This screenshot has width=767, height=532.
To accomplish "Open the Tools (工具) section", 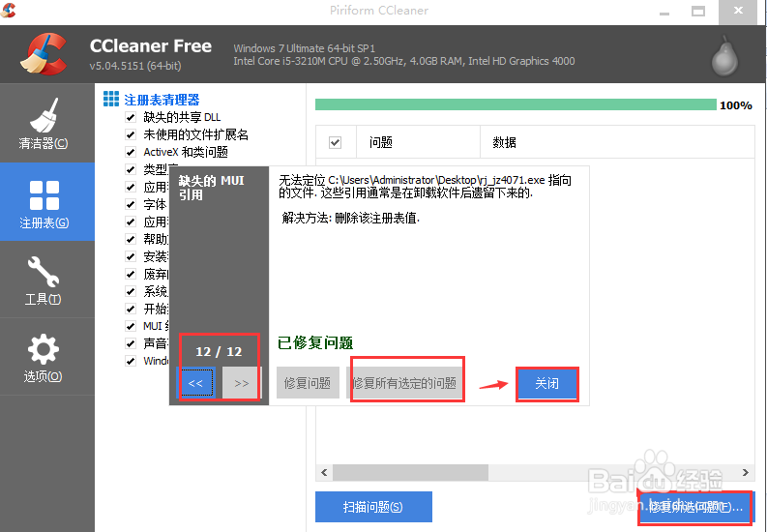I will coord(47,280).
